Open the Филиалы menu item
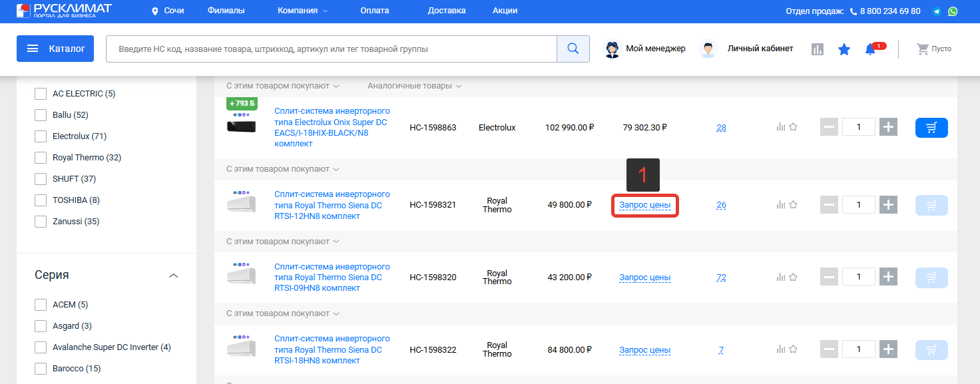 tap(226, 11)
